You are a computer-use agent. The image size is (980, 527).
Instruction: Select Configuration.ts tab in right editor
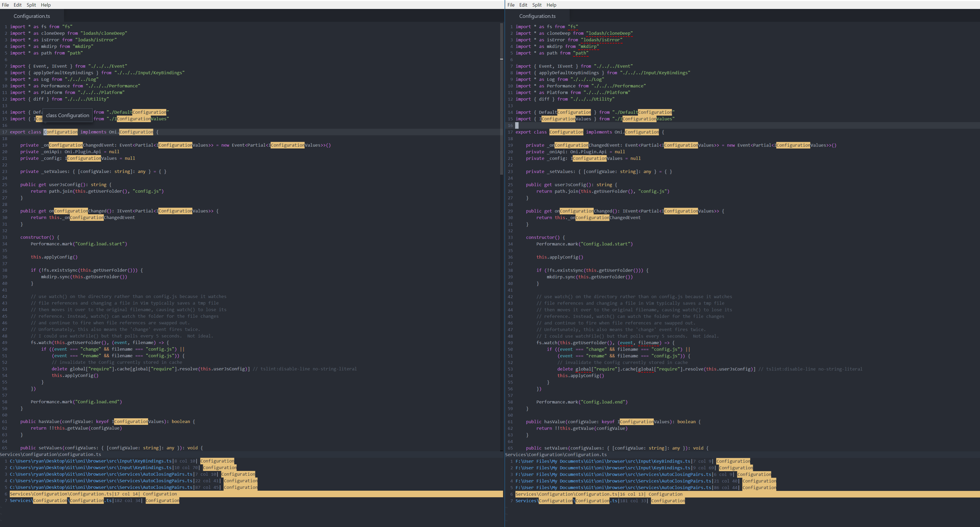tap(537, 16)
